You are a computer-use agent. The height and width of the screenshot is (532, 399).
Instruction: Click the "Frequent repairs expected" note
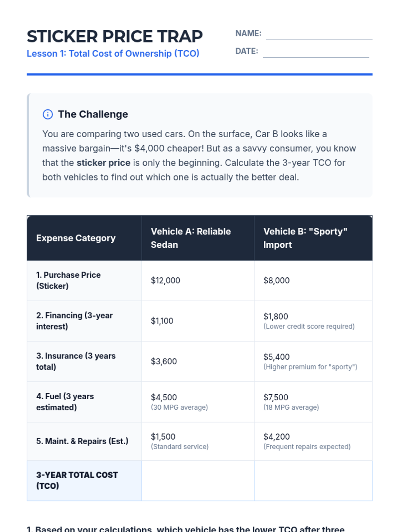[x=307, y=447]
